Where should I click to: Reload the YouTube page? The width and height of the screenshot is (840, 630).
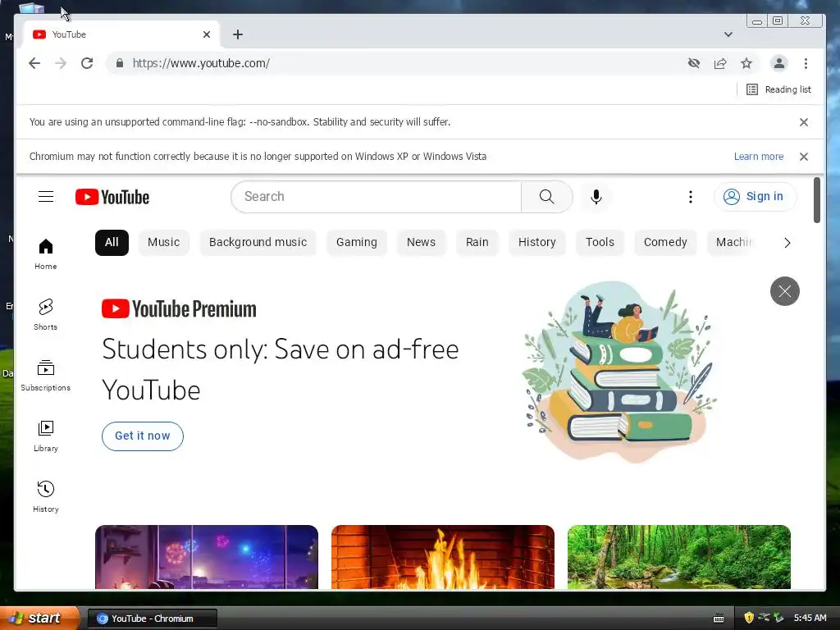87,63
